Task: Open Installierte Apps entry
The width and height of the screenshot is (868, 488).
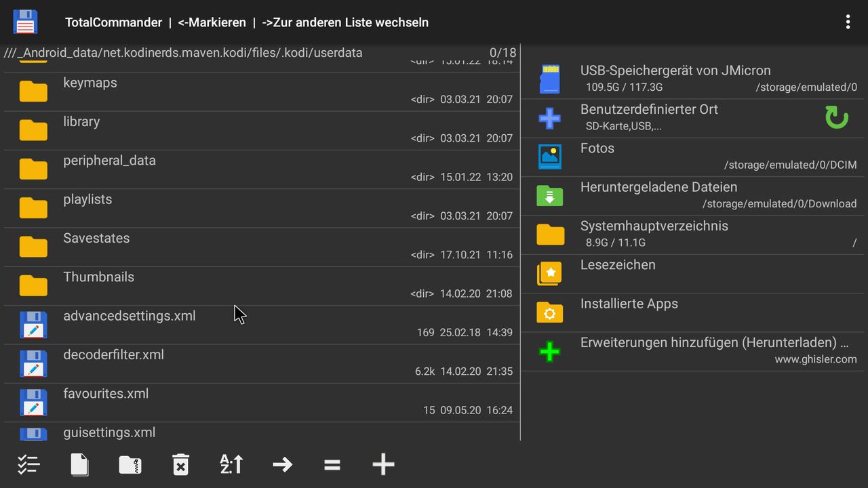Action: click(x=692, y=312)
